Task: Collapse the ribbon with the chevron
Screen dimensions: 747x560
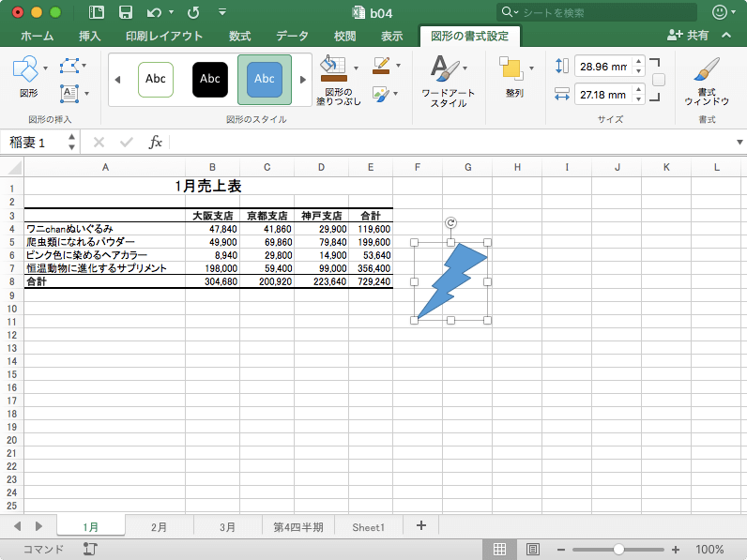Action: pyautogui.click(x=726, y=36)
